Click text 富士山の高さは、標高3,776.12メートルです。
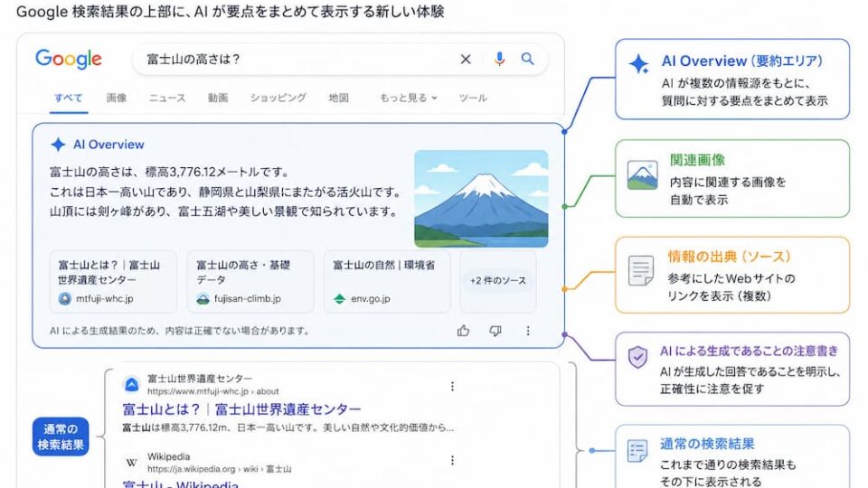The height and width of the screenshot is (488, 868). click(169, 172)
